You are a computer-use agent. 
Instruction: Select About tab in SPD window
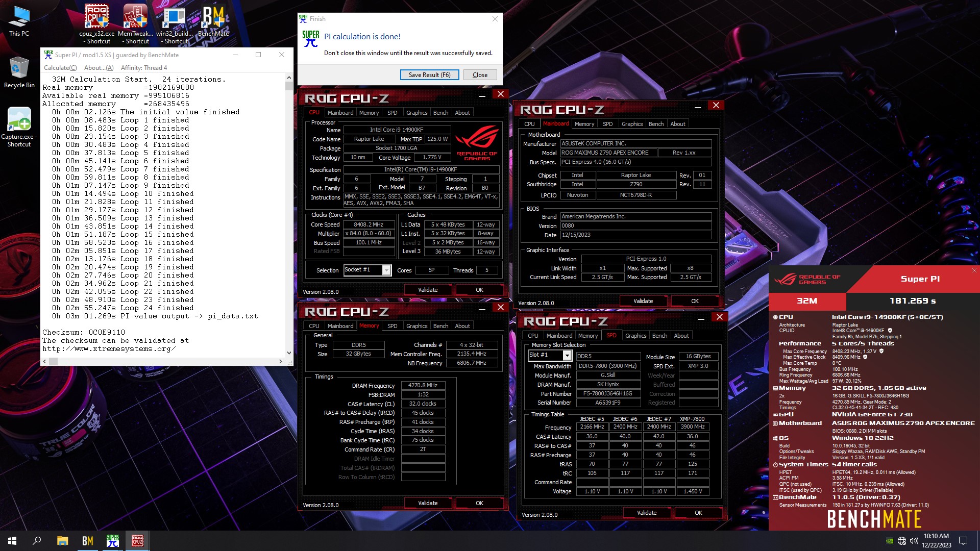[681, 336]
